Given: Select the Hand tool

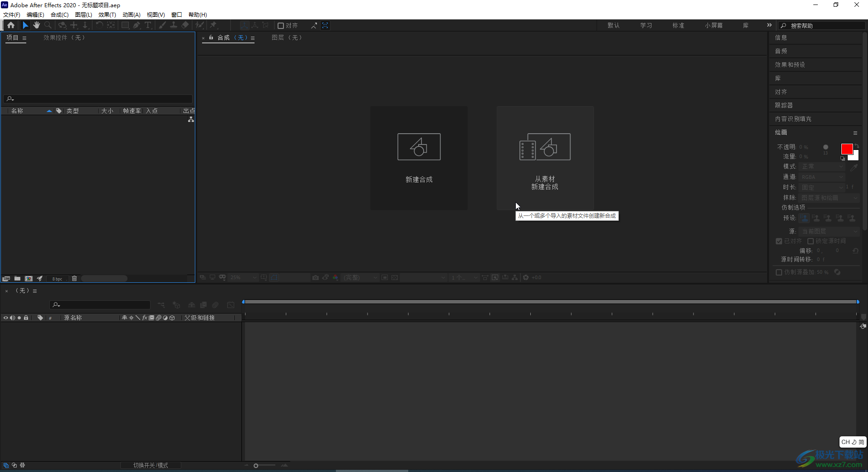Looking at the screenshot, I should (x=37, y=25).
